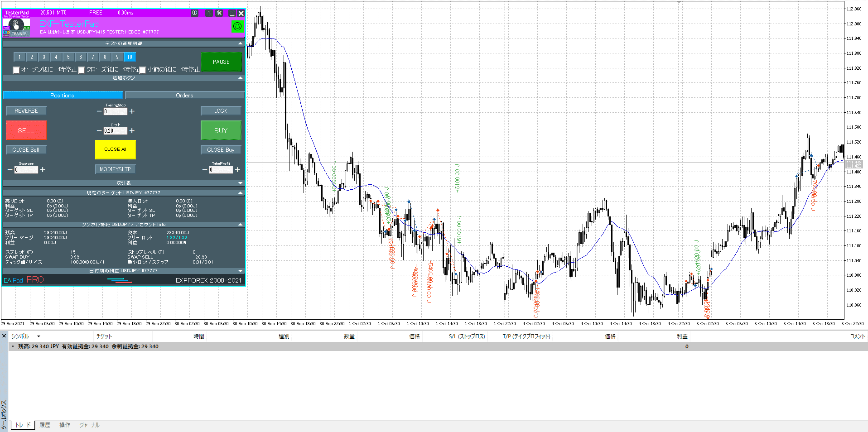Enable pause after open checkbox
Viewport: 868px width, 432px height.
pos(16,70)
